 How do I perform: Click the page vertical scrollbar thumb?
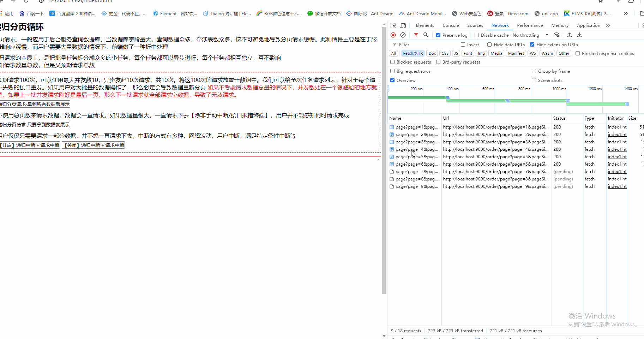click(384, 160)
